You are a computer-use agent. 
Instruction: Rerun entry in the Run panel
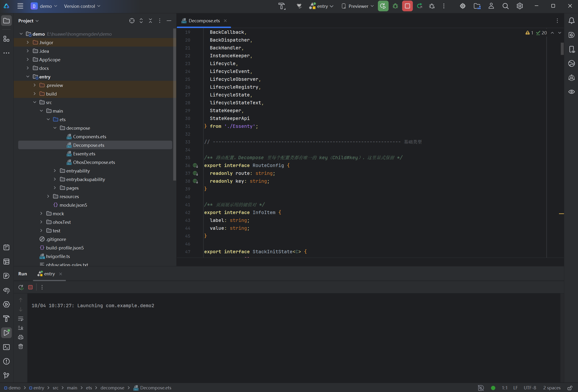(21, 287)
